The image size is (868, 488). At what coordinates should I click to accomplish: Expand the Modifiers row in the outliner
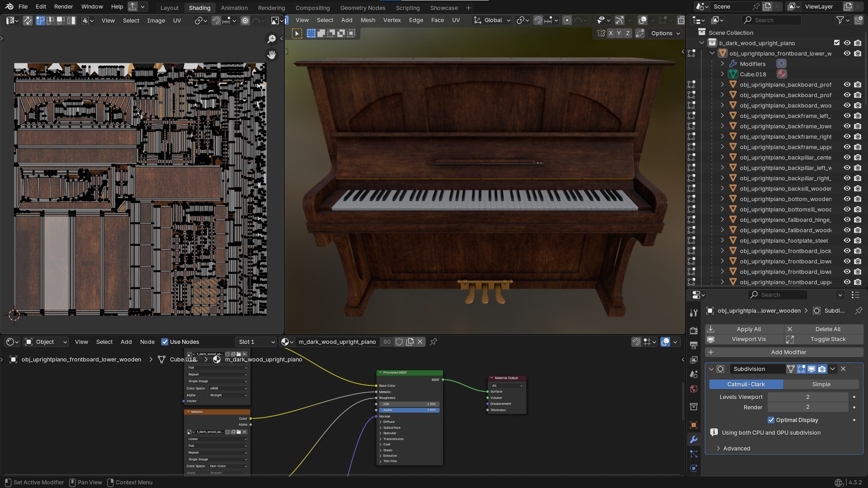[722, 64]
